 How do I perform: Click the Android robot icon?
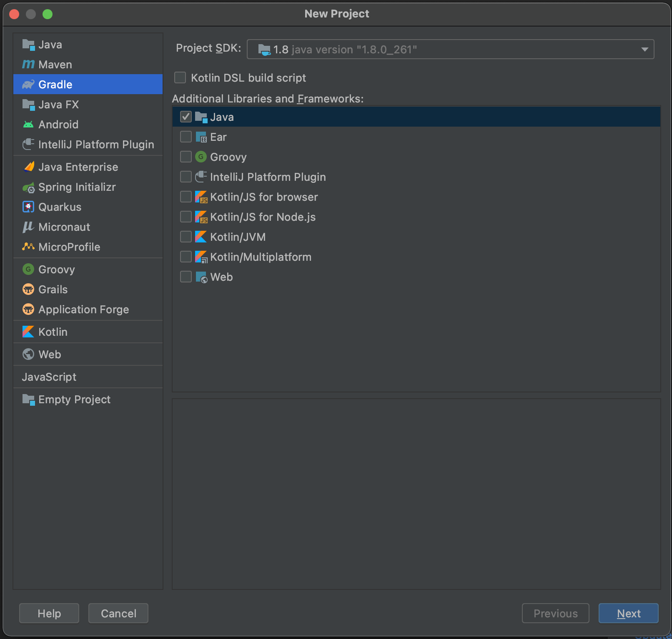[28, 125]
